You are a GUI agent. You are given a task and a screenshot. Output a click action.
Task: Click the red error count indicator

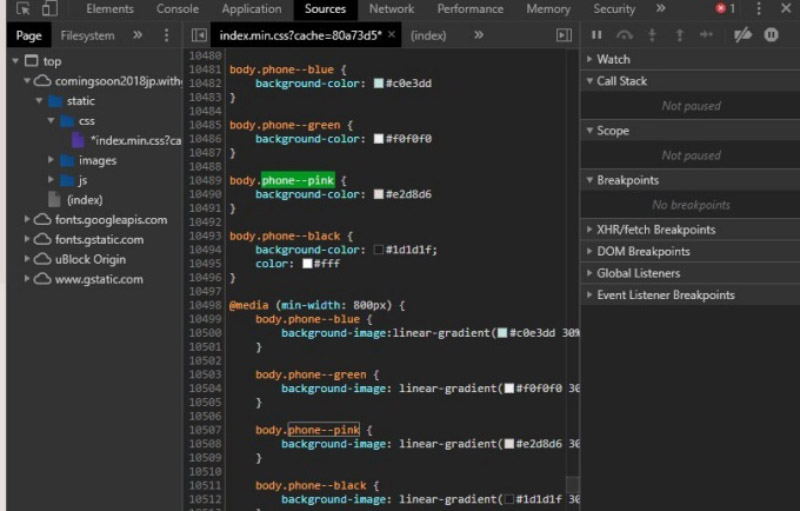725,9
